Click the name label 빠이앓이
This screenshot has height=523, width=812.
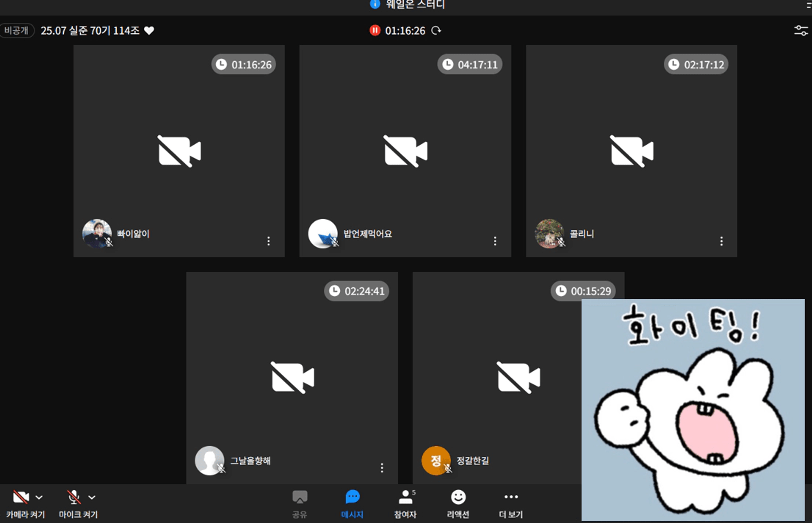click(133, 234)
